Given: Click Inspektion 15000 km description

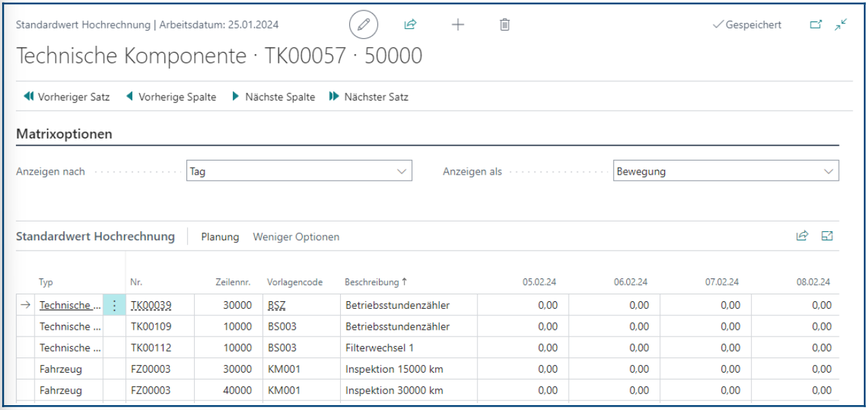Looking at the screenshot, I should (394, 369).
